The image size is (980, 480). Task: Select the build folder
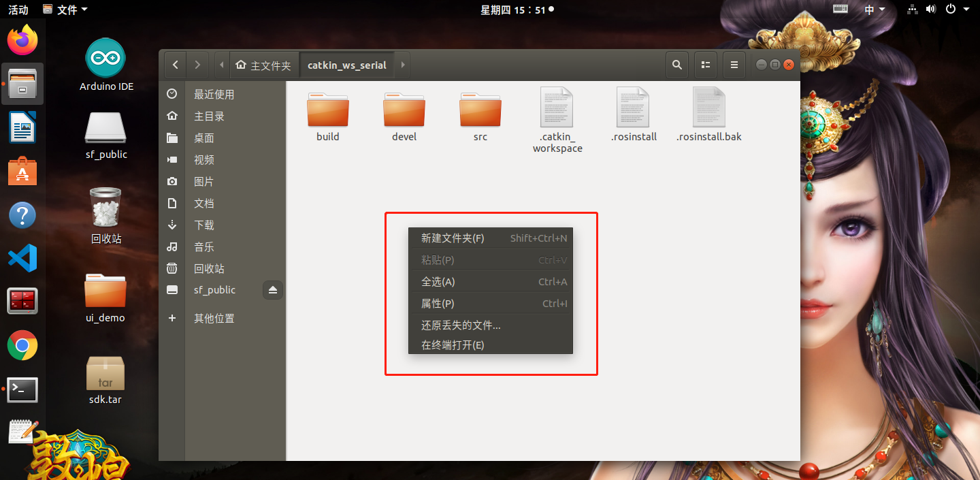[x=328, y=116]
